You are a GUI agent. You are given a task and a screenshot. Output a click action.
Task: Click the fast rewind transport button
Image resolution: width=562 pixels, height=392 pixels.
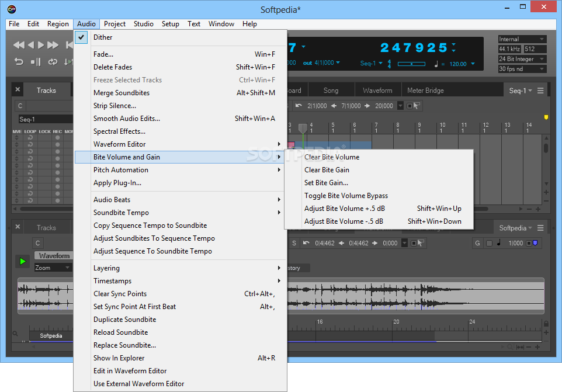(x=19, y=45)
